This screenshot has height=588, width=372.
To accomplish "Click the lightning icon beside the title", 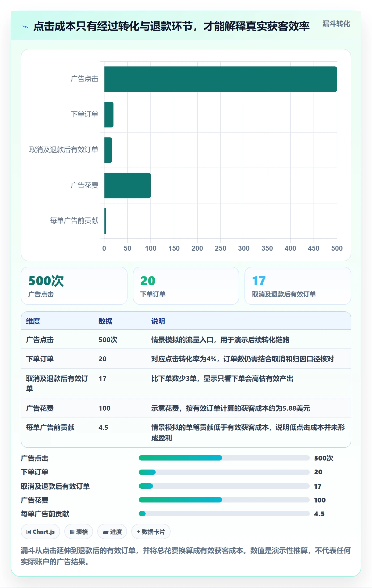I will [25, 27].
